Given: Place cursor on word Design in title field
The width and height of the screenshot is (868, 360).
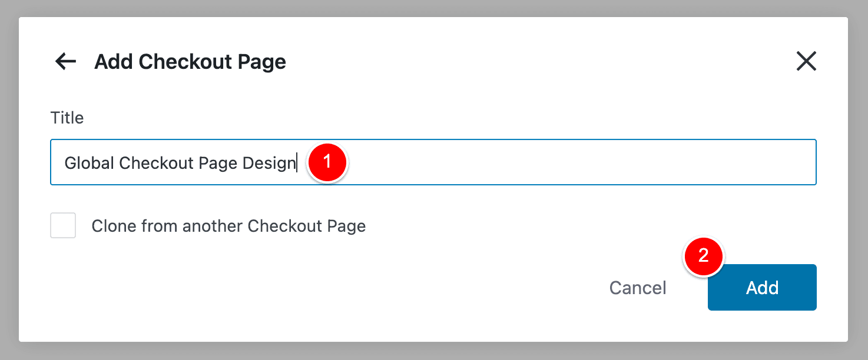Looking at the screenshot, I should click(269, 164).
